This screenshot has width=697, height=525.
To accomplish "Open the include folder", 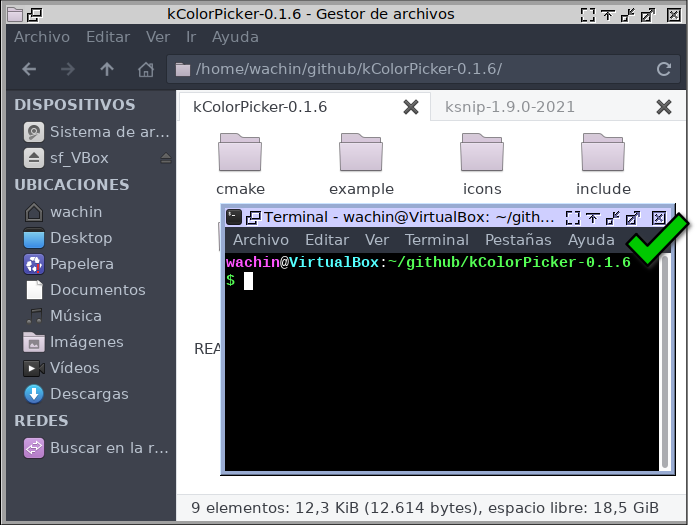I will pyautogui.click(x=603, y=164).
